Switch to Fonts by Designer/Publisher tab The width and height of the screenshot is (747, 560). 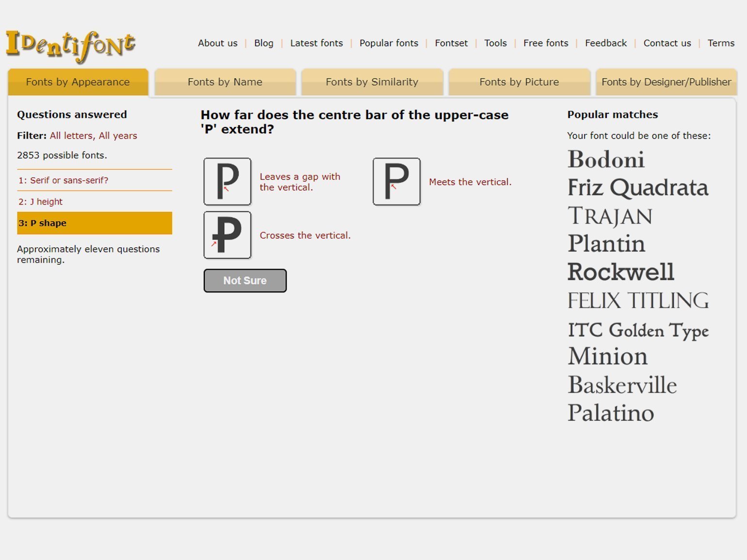(666, 82)
